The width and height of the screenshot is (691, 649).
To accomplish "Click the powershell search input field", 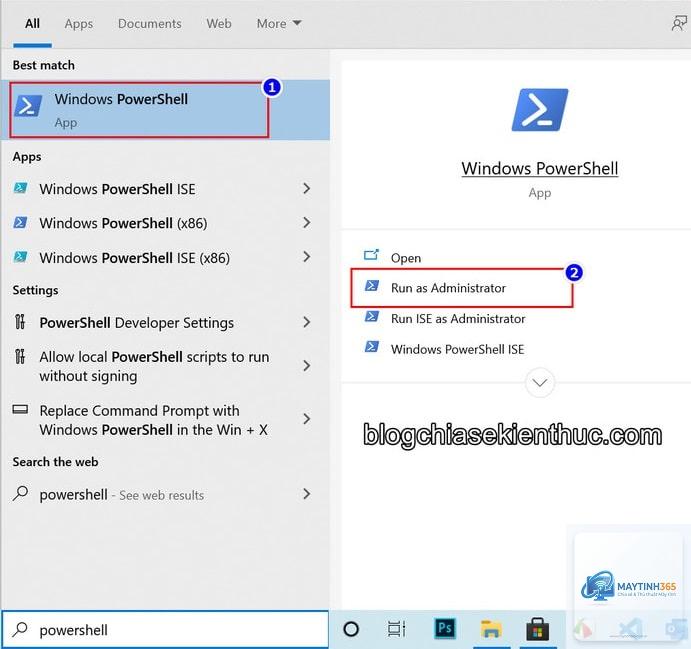I will pos(165,629).
